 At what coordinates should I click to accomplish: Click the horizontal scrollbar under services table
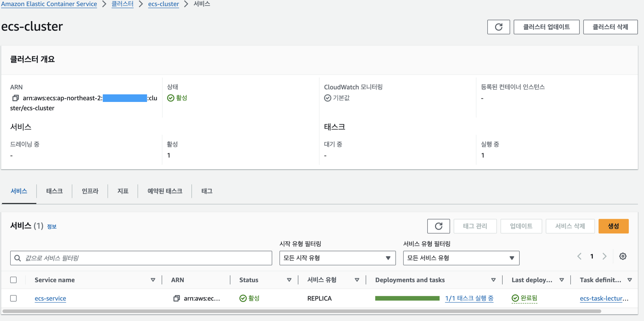pos(302,311)
